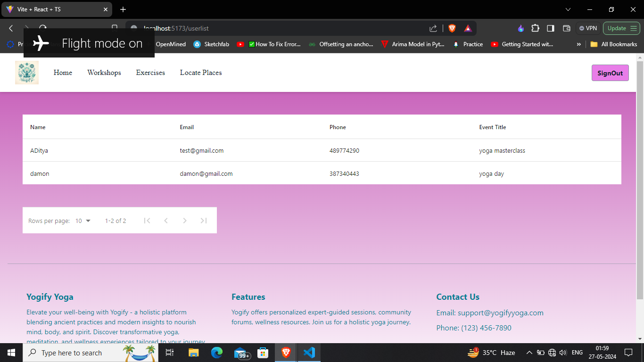Close the Vite + React + TS tab
The width and height of the screenshot is (644, 362).
(x=106, y=9)
